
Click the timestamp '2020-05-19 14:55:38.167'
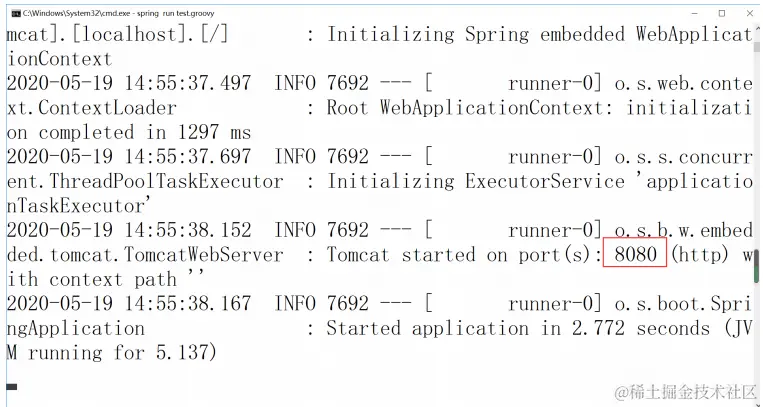(130, 304)
